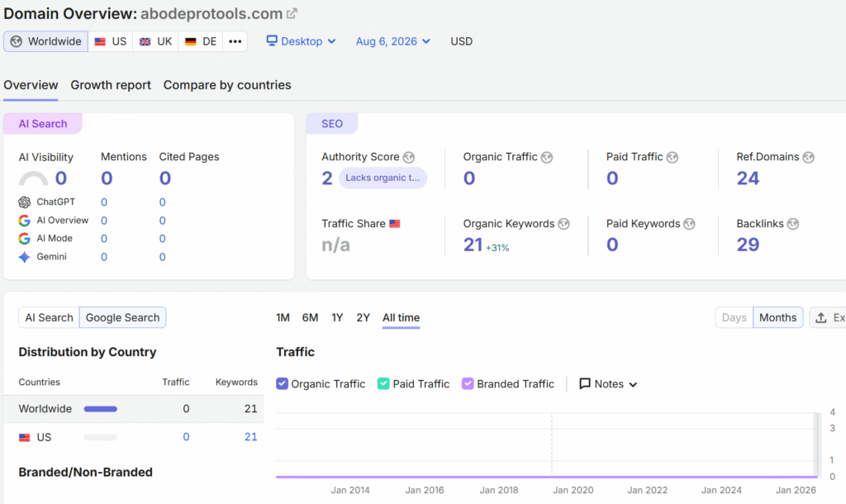Click the UK flag icon in the region bar
This screenshot has width=846, height=504.
coord(145,41)
